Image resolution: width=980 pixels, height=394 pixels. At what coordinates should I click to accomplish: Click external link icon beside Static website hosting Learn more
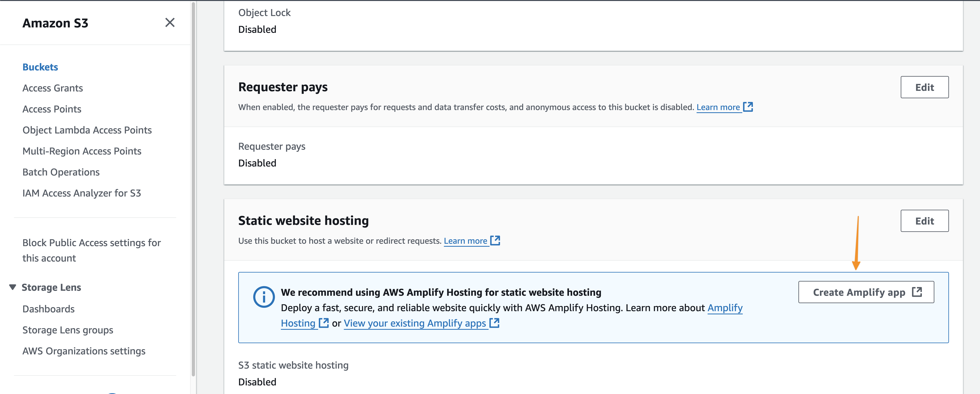tap(495, 240)
